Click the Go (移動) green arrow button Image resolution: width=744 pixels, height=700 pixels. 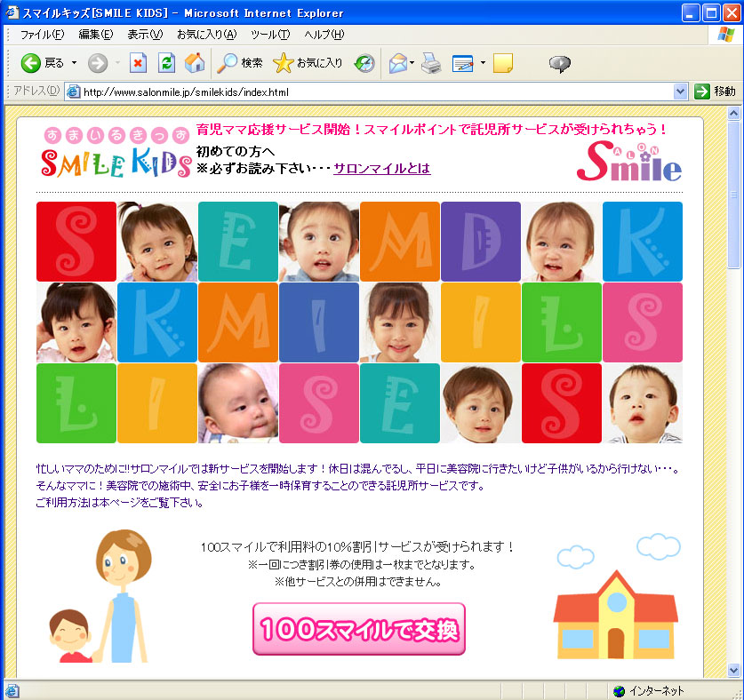pyautogui.click(x=715, y=91)
